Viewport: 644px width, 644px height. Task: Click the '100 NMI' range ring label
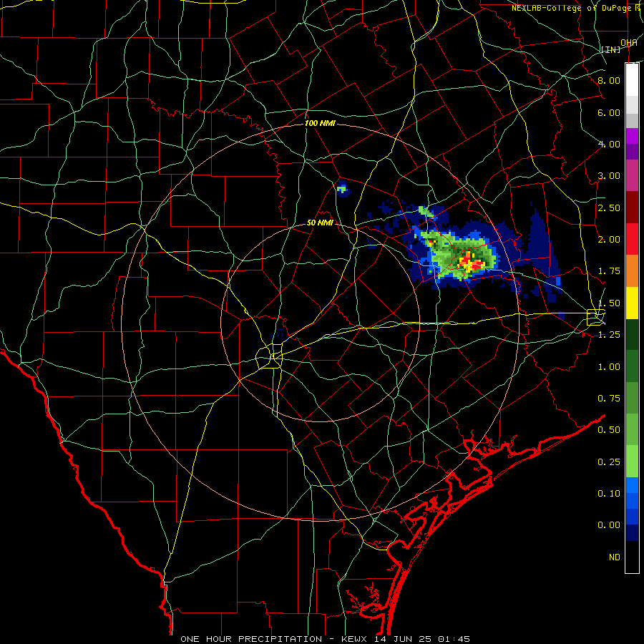point(320,123)
